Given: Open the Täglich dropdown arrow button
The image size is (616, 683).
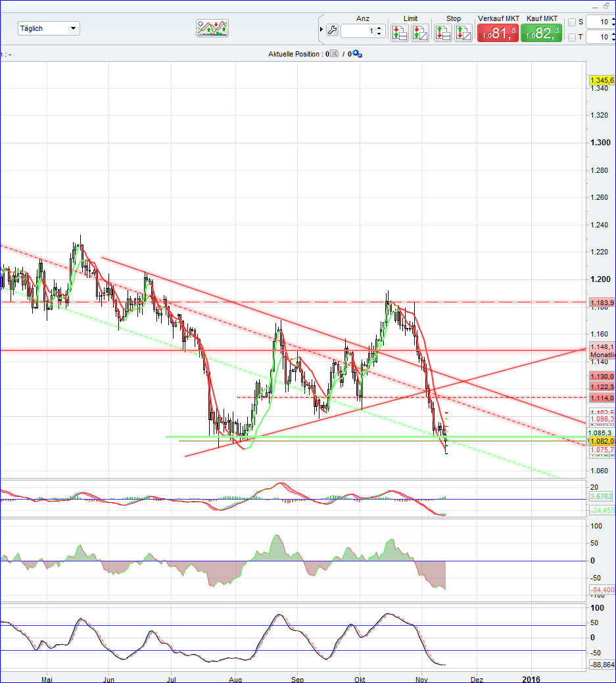Looking at the screenshot, I should [74, 28].
